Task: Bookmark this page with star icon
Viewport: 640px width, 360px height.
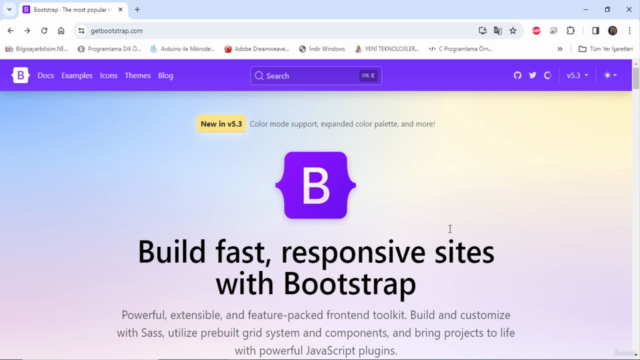Action: click(513, 31)
